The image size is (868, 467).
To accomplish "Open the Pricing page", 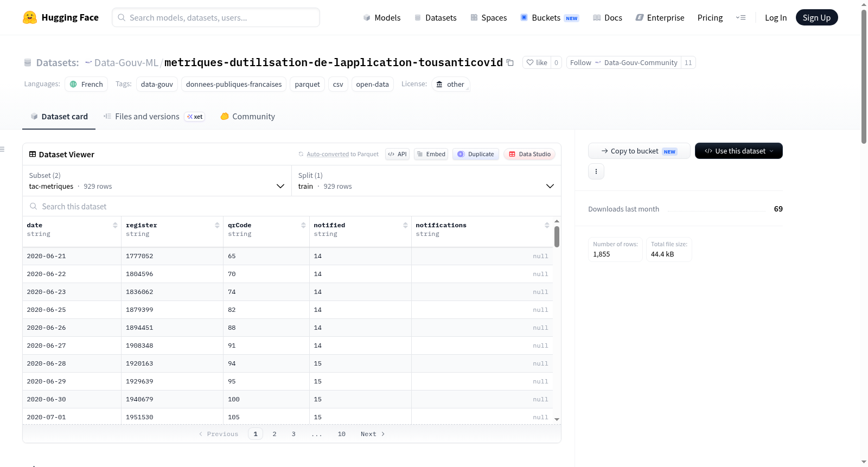I will (710, 17).
